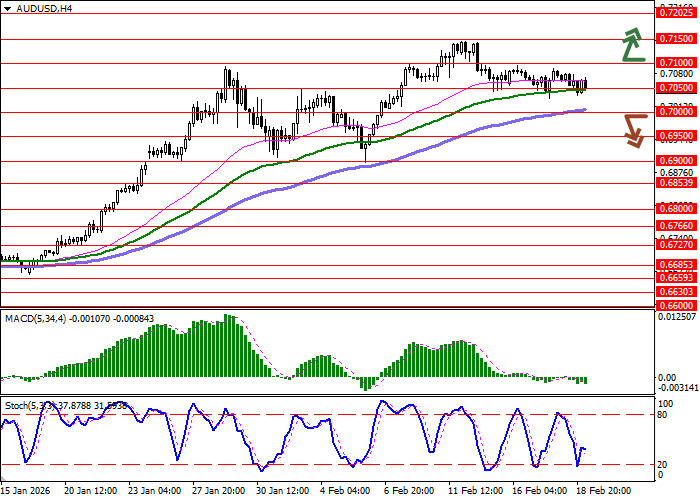The width and height of the screenshot is (700, 500).
Task: Click the 0.72025 price level tag
Action: point(676,13)
